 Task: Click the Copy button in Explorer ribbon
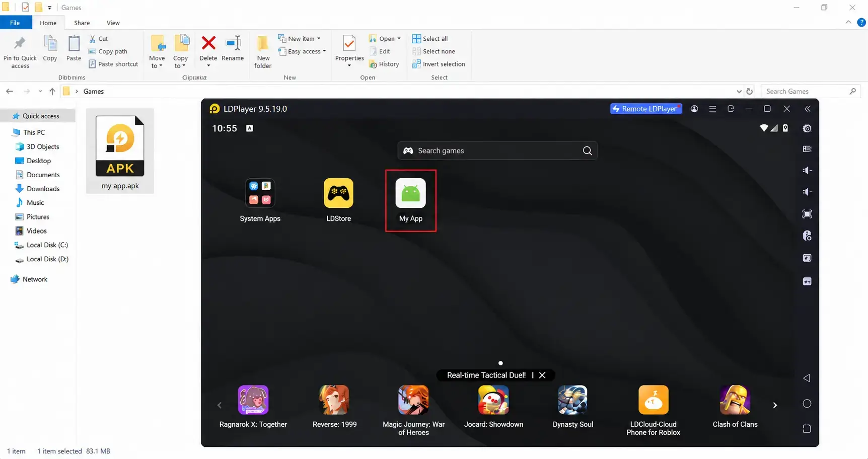click(50, 49)
